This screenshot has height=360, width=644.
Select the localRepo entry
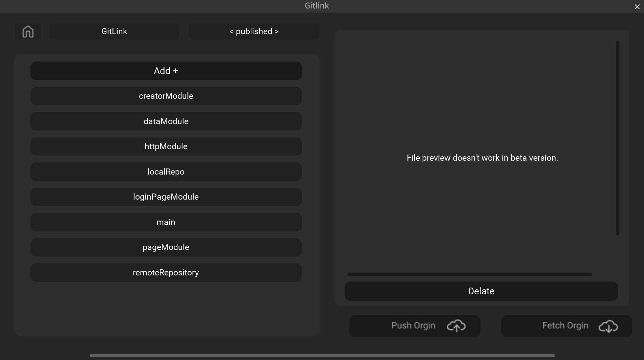point(166,172)
